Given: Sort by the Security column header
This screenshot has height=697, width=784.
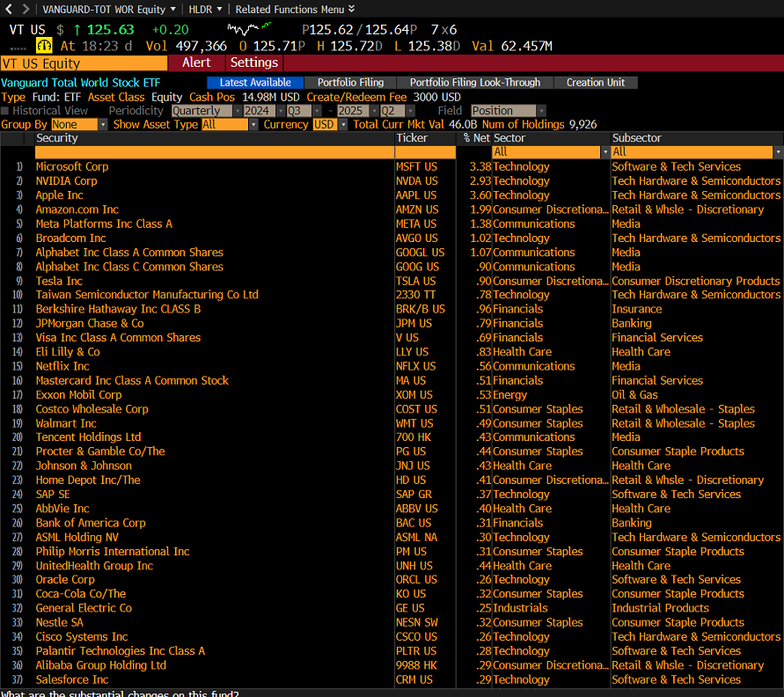Looking at the screenshot, I should [57, 138].
